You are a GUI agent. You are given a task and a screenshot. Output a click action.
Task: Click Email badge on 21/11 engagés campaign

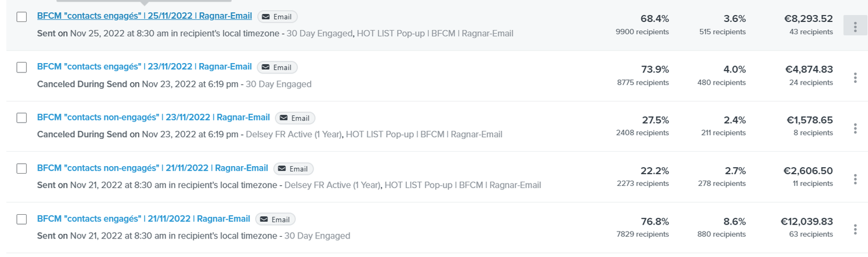[x=275, y=219]
